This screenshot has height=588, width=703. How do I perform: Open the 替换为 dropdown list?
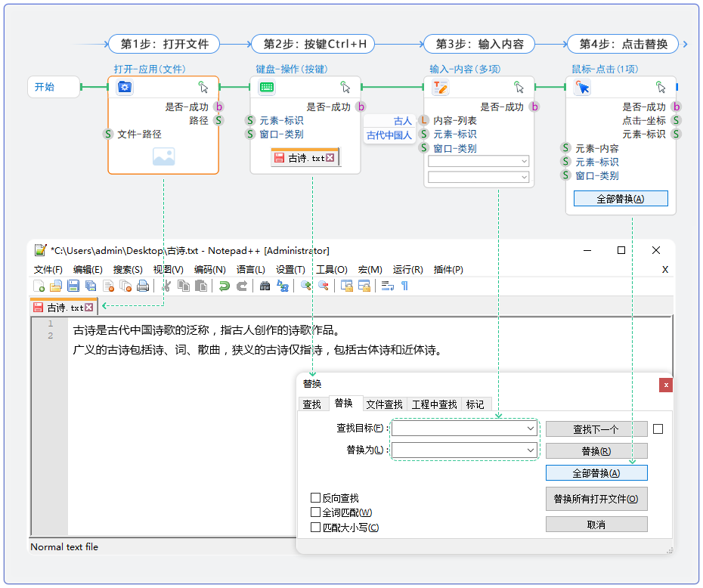530,450
